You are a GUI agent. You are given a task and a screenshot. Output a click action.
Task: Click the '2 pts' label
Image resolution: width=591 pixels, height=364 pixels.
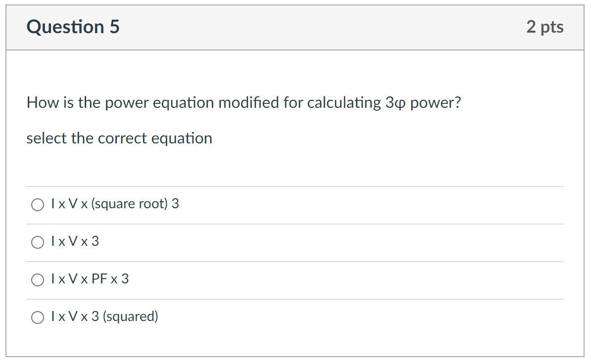coord(545,27)
